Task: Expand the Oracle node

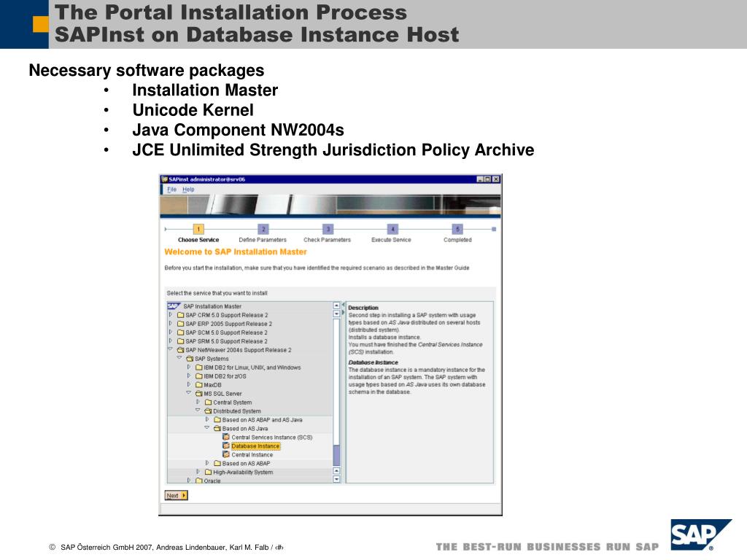Action: [x=189, y=481]
